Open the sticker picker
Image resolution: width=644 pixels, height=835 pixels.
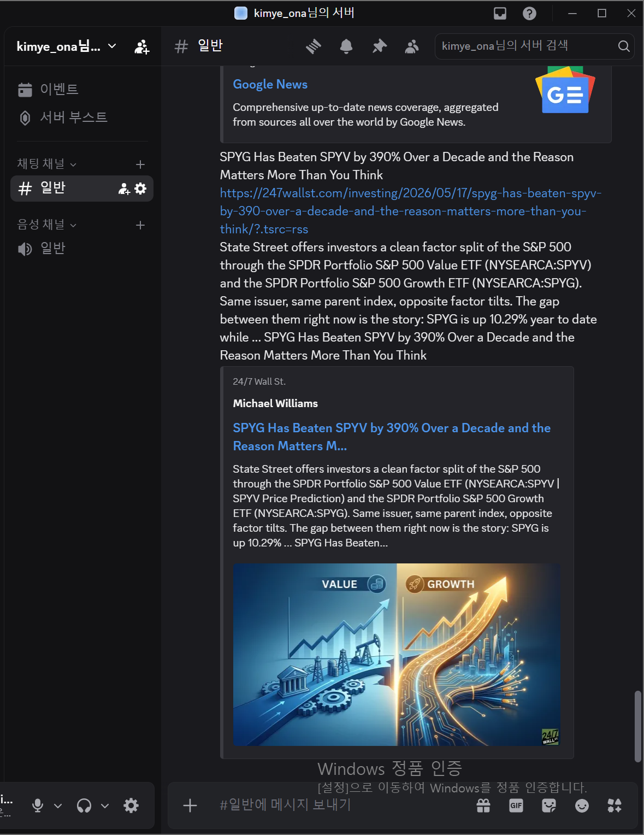tap(549, 805)
